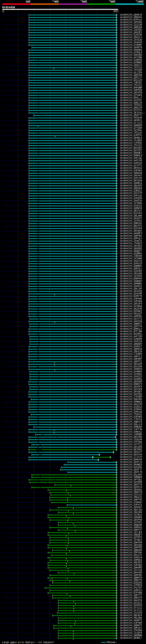The height and width of the screenshot is (644, 146).
Task: Select the UniRef100_Q40595 label
Action: pyautogui.click(x=131, y=482)
